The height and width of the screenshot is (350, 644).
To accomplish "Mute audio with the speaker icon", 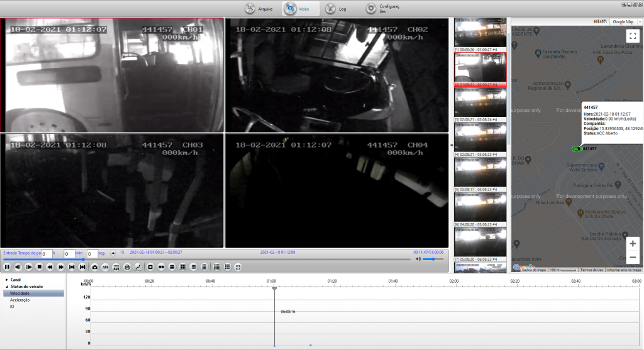I will (418, 259).
